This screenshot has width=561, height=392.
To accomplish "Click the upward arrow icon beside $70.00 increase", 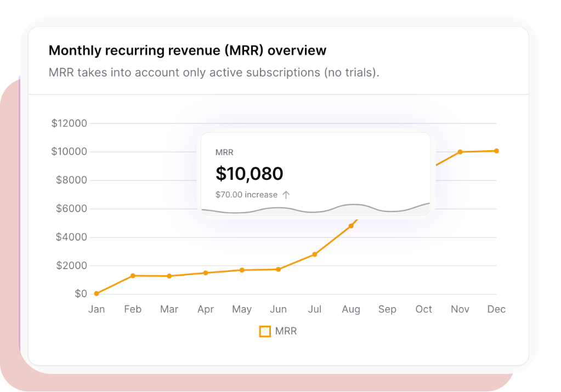I will 286,195.
